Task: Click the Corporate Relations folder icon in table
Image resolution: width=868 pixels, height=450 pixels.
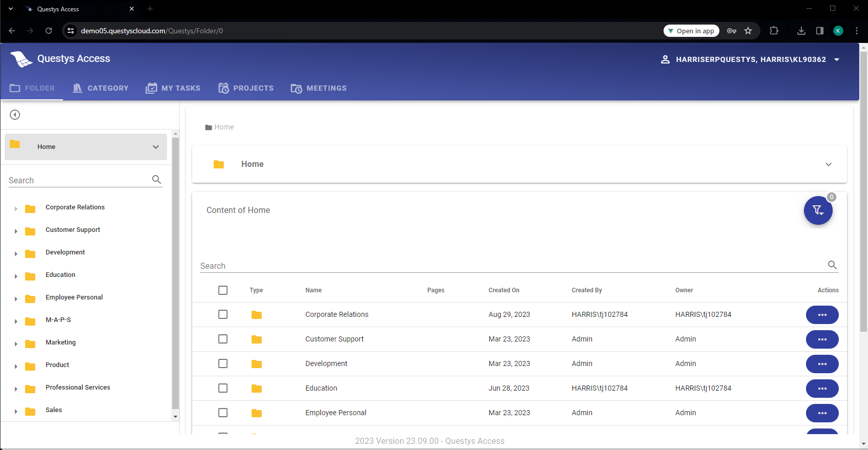Action: (257, 315)
